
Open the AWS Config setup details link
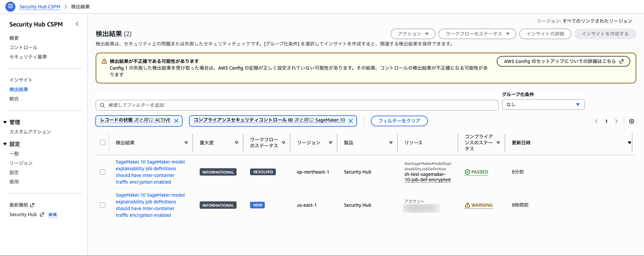563,61
